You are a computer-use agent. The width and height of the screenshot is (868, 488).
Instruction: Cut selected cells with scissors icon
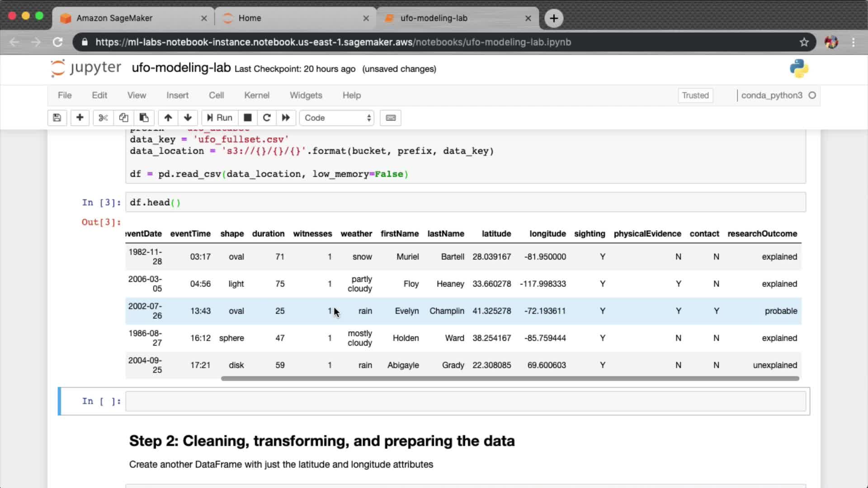(x=103, y=118)
